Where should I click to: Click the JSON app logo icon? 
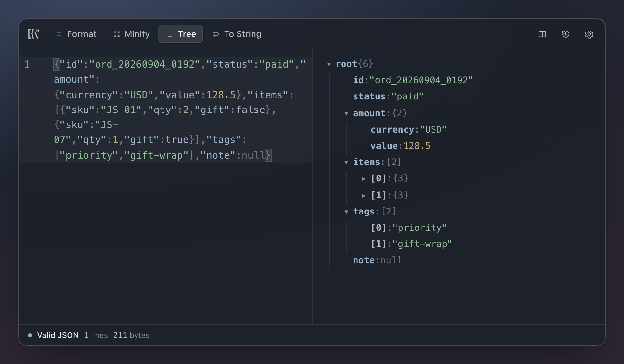[33, 34]
